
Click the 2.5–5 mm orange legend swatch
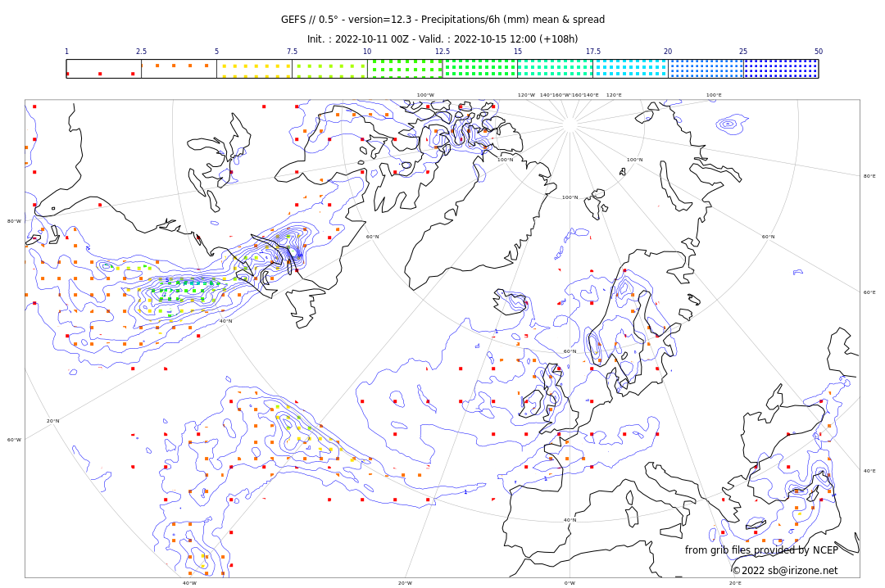click(x=179, y=69)
